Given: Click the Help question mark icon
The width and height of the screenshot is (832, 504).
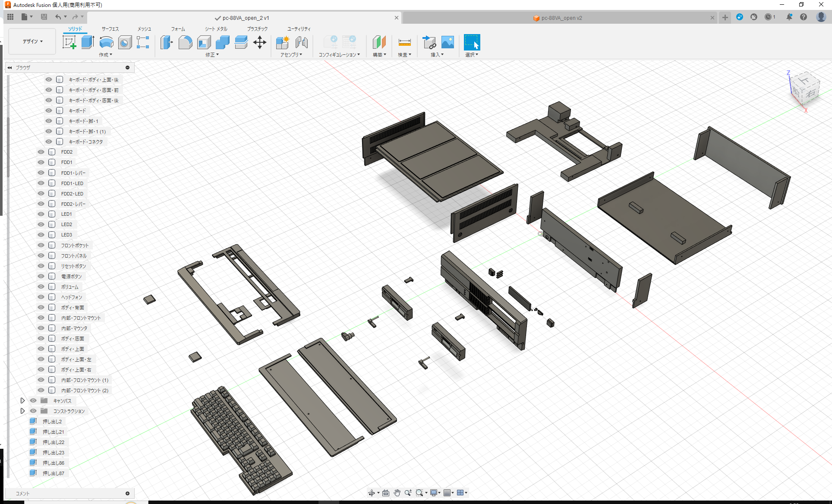Looking at the screenshot, I should pos(804,17).
